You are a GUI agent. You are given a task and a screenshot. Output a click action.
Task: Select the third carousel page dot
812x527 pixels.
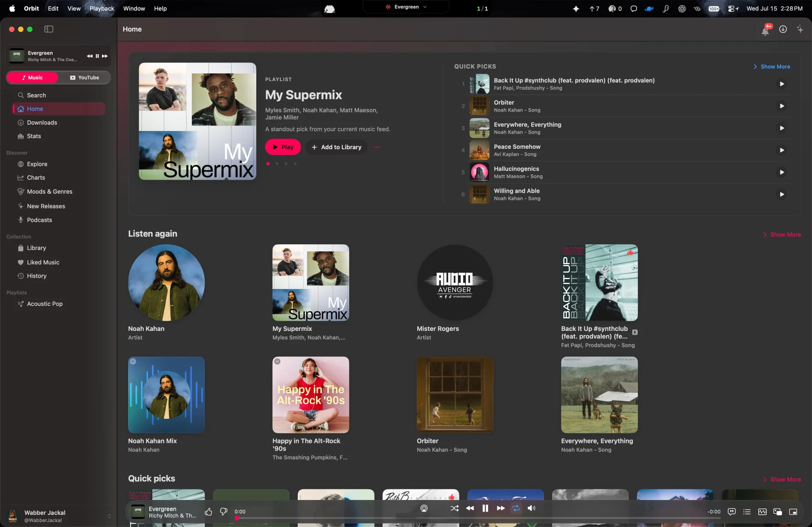click(x=286, y=164)
